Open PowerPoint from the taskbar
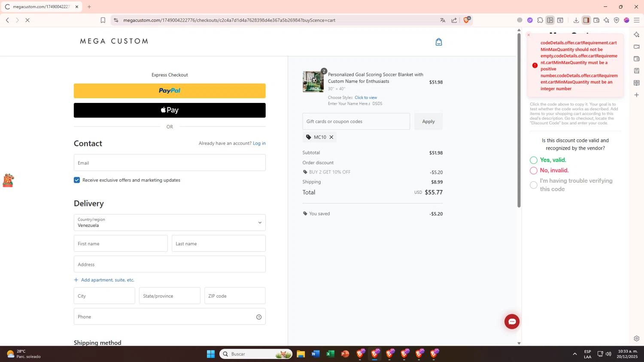 tap(345, 354)
